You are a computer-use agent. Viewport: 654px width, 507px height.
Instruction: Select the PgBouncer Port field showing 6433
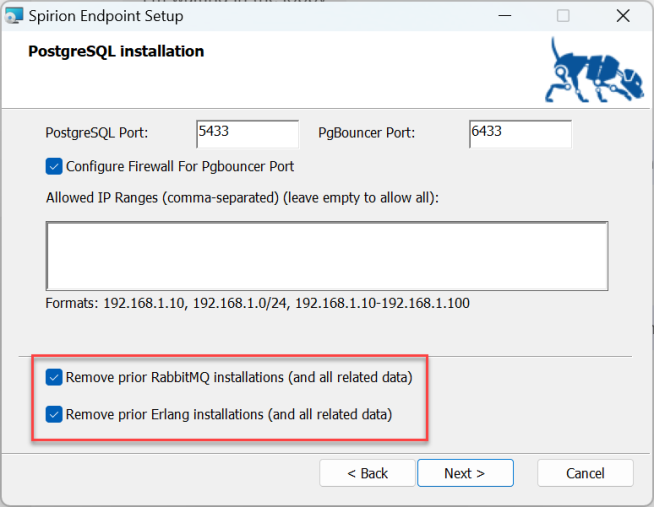pyautogui.click(x=520, y=132)
